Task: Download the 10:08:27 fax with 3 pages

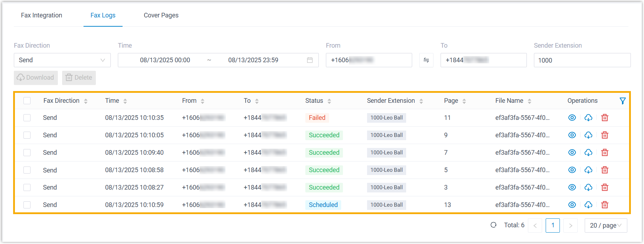Action: click(588, 187)
